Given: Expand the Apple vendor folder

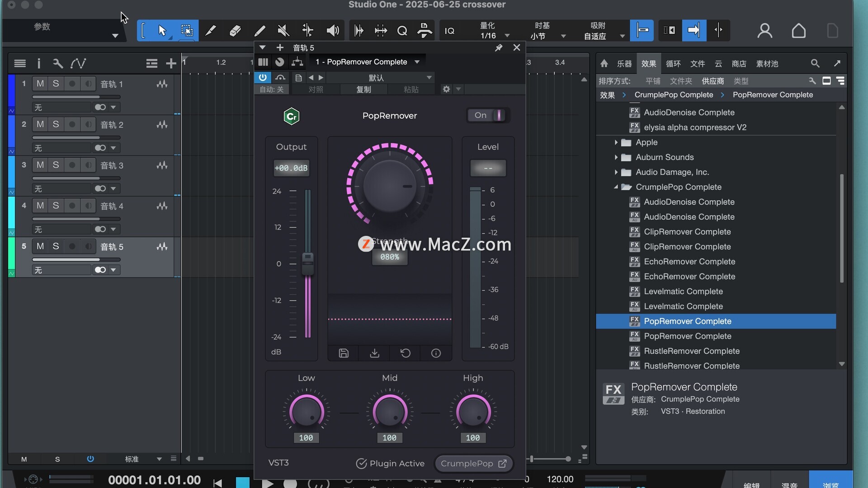Looking at the screenshot, I should click(x=616, y=142).
